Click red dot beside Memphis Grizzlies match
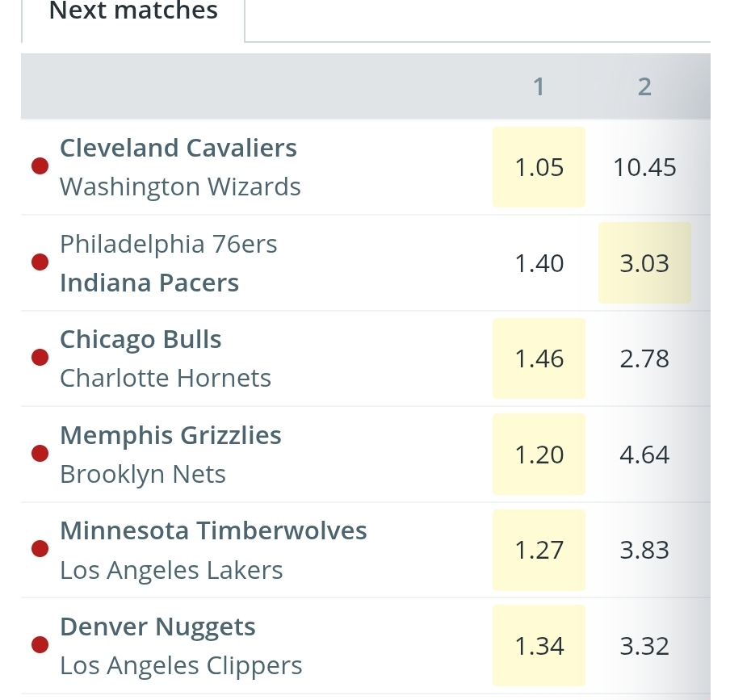Screen dimensions: 730x700 pos(40,455)
